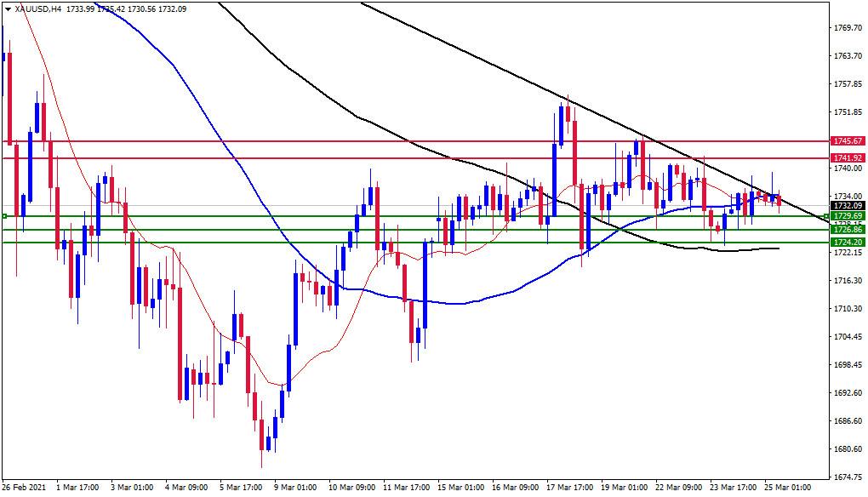The image size is (868, 497).
Task: Click the 1734.00 price axis value
Action: pos(848,197)
